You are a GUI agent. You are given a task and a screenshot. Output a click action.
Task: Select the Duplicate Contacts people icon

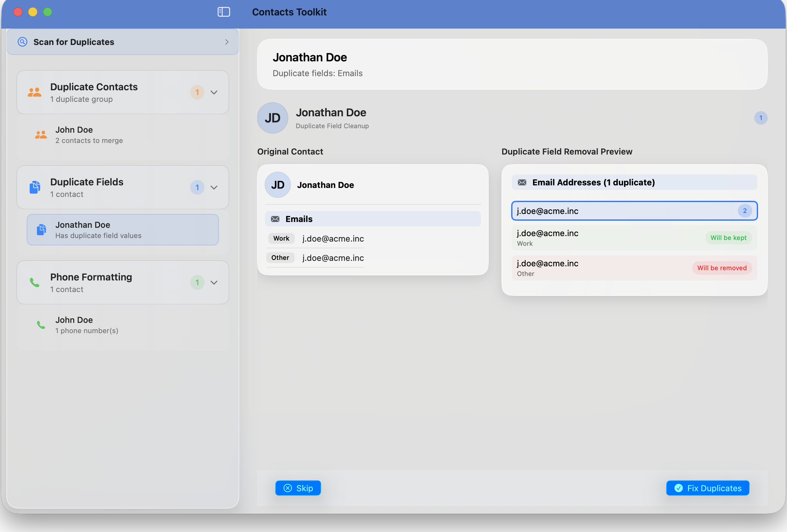[x=34, y=92]
